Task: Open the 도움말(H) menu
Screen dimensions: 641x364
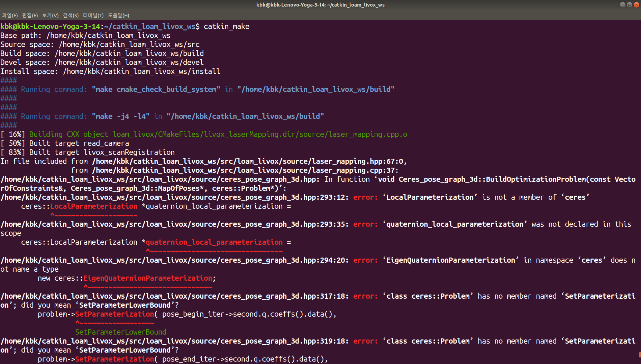Action: coord(118,15)
